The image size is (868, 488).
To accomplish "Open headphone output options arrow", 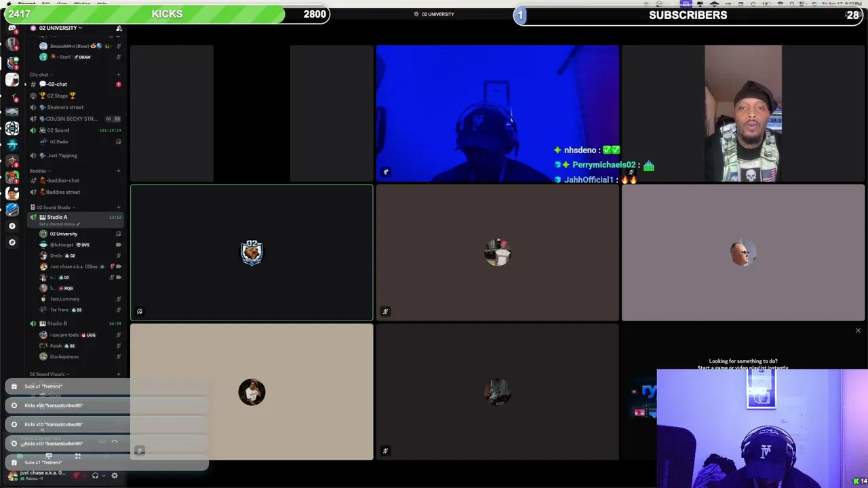I will click(103, 476).
